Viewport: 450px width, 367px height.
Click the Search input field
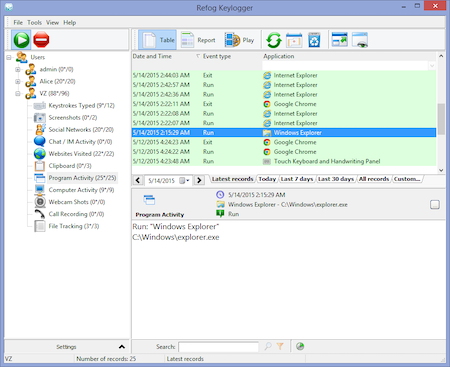(218, 347)
